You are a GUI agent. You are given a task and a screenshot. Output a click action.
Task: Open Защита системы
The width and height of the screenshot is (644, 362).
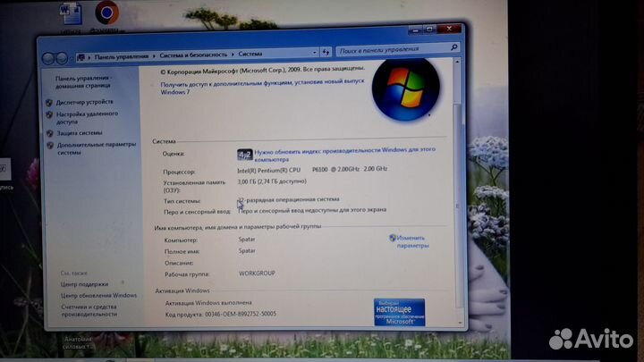pyautogui.click(x=80, y=133)
